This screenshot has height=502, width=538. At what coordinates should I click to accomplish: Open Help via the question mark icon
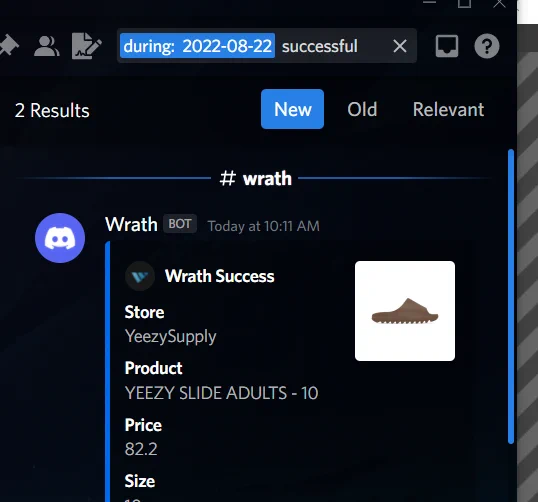pyautogui.click(x=487, y=46)
